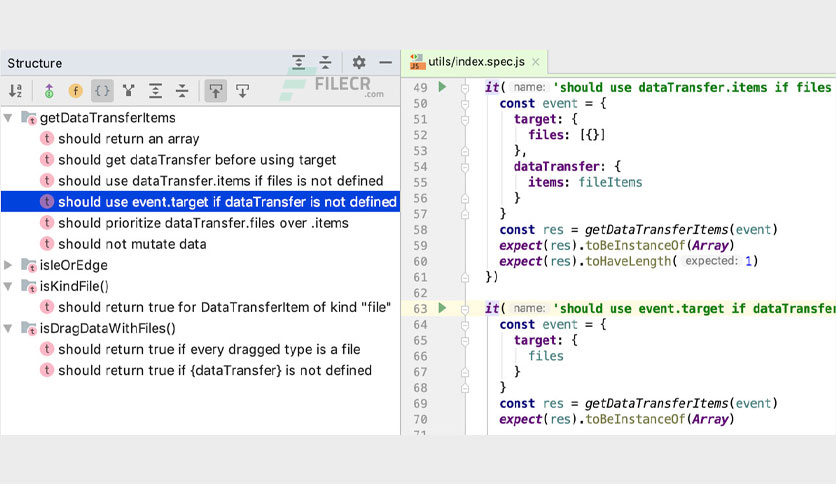Click line number 62 in gutter
The height and width of the screenshot is (484, 836).
pos(420,293)
